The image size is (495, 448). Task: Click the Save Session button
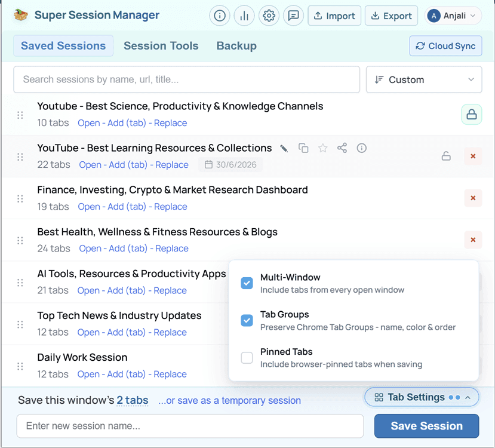pos(426,426)
